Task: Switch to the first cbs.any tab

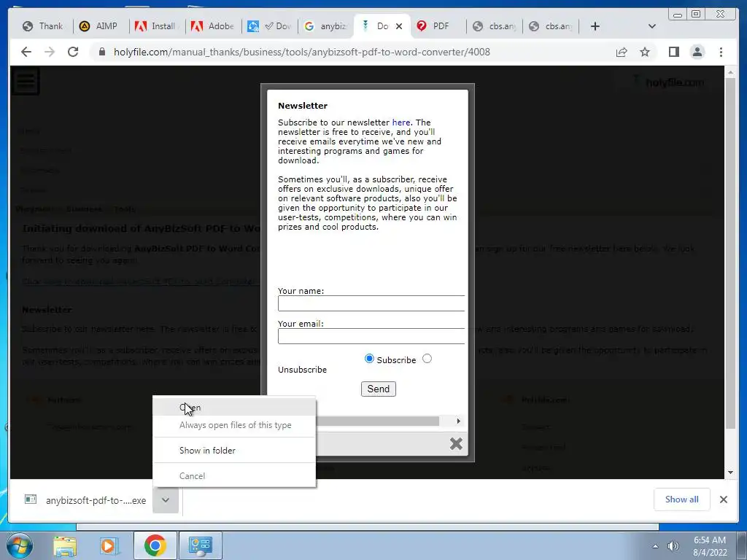Action: pos(494,26)
